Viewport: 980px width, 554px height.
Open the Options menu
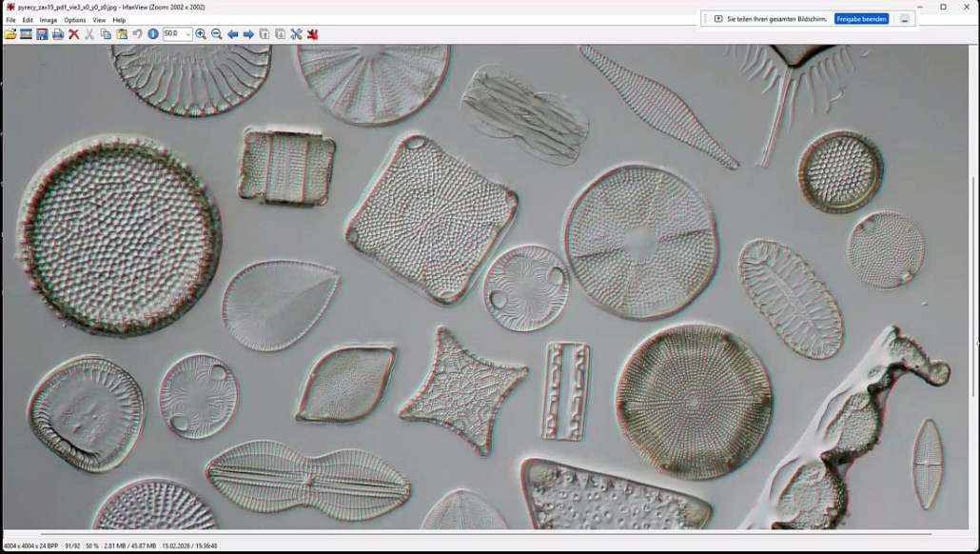(74, 20)
